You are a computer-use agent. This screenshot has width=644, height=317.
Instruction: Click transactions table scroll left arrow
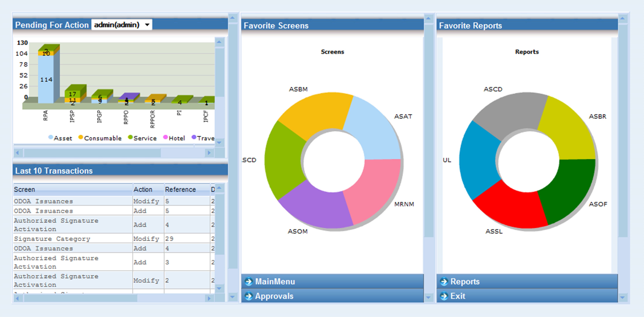click(18, 298)
